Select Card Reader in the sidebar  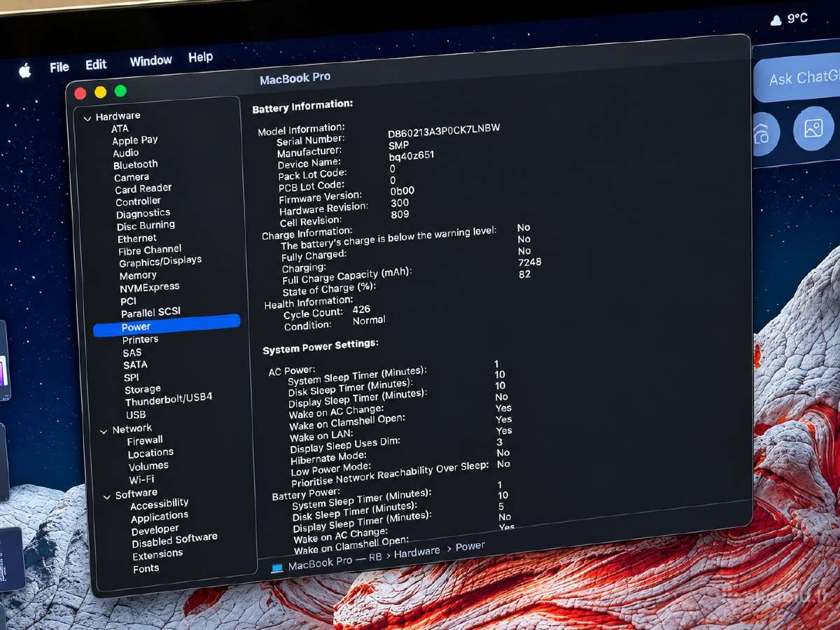[143, 188]
